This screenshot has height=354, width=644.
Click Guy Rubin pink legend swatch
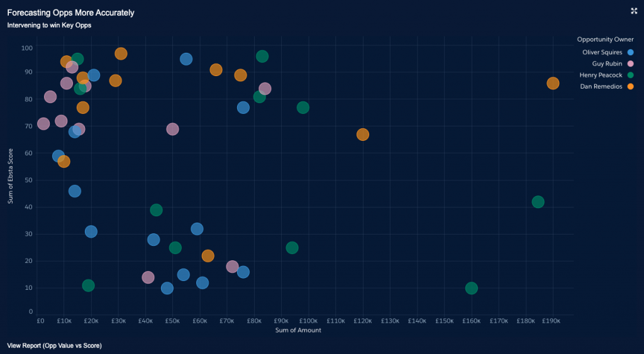pos(630,64)
